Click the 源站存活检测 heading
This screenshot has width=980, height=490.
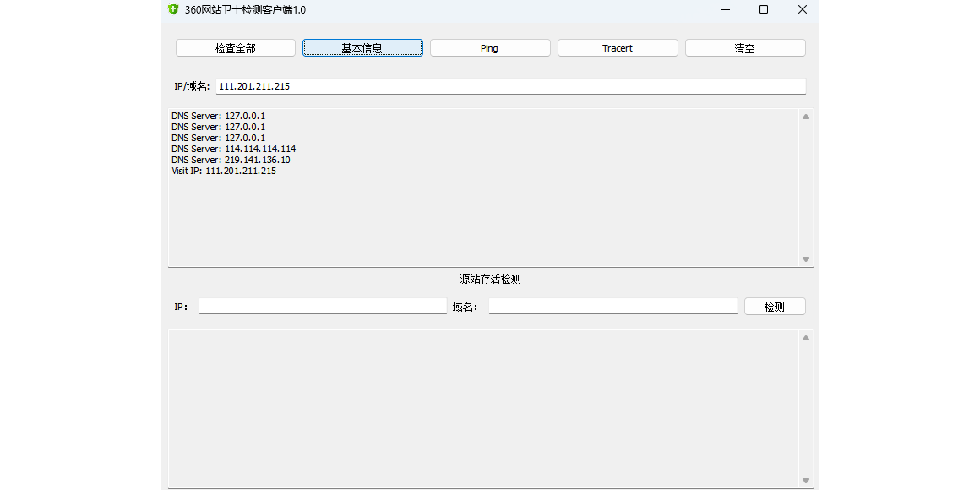490,280
